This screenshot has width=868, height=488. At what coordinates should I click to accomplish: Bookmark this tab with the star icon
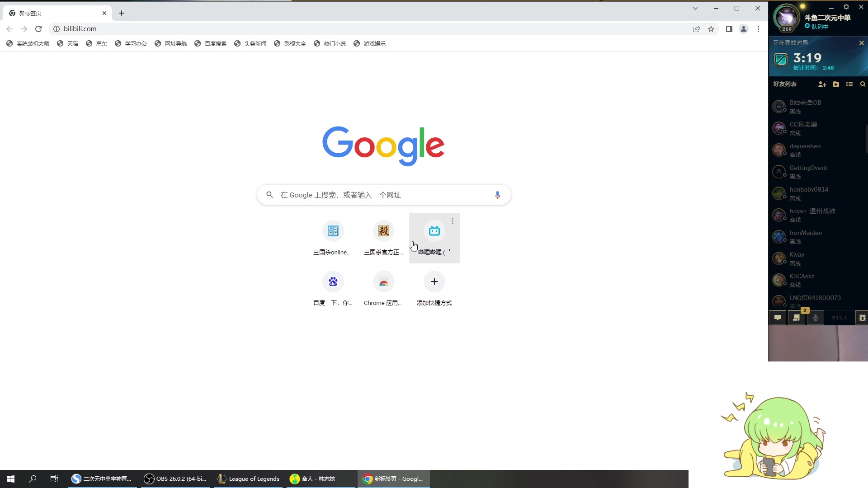pyautogui.click(x=711, y=29)
